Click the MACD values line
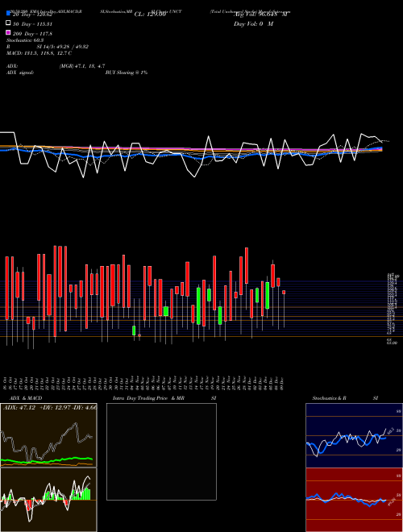 pyautogui.click(x=39, y=53)
